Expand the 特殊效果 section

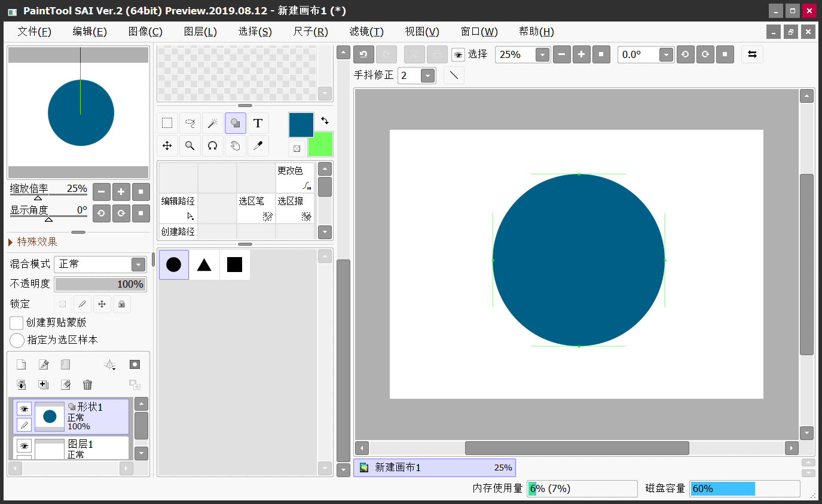pos(33,242)
